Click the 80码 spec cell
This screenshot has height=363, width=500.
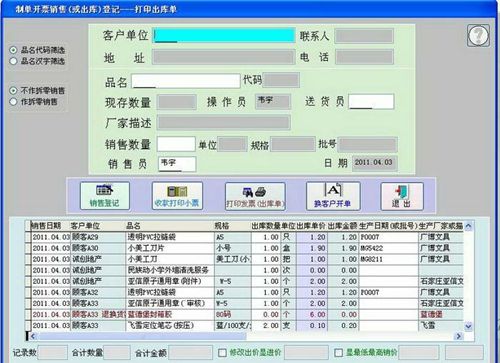click(233, 314)
